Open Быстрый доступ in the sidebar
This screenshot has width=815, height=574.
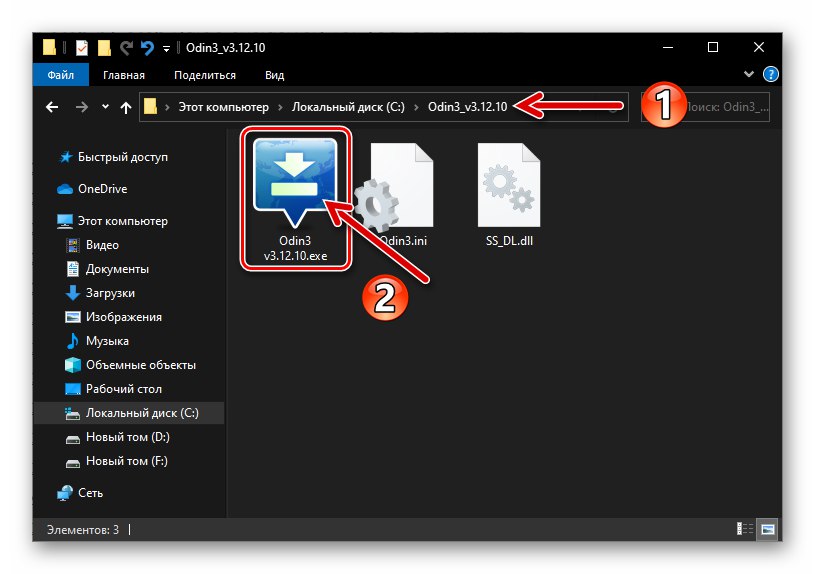[x=123, y=157]
